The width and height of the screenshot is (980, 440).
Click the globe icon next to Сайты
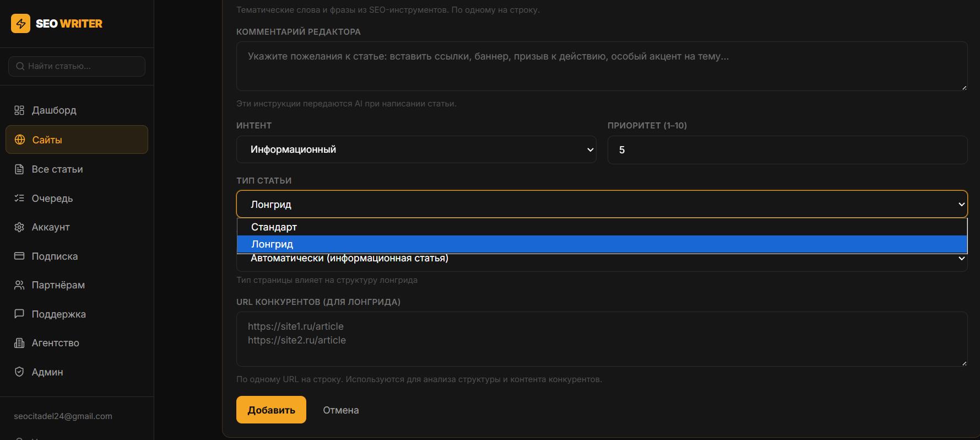pos(20,139)
